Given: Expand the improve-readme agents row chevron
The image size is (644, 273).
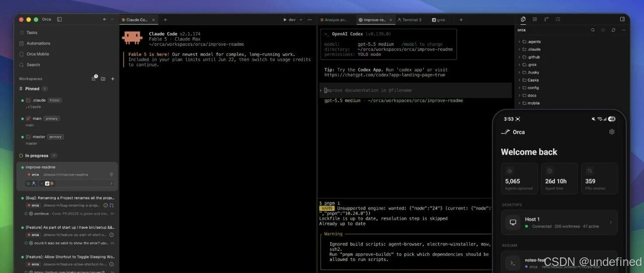Looking at the screenshot, I should coord(111,184).
